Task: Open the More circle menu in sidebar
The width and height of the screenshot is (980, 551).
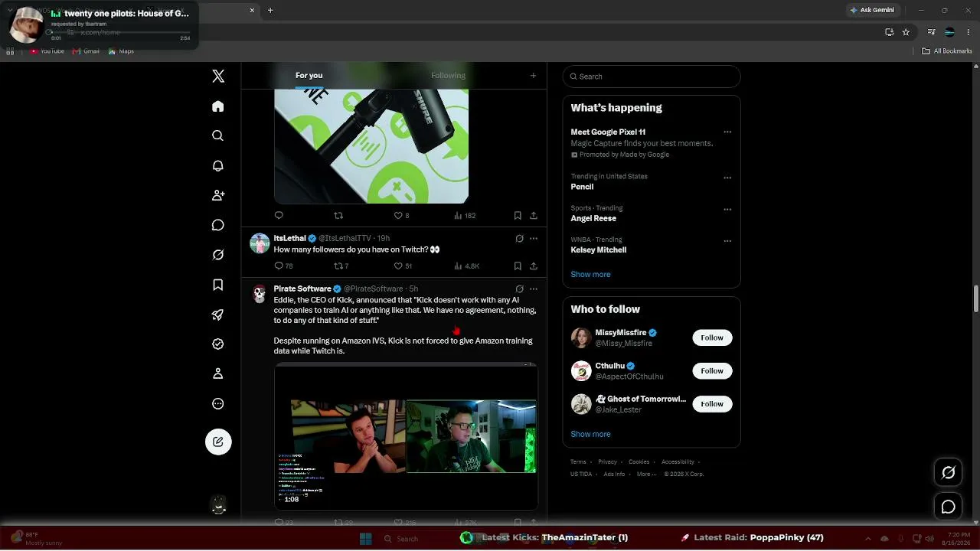Action: pyautogui.click(x=218, y=404)
